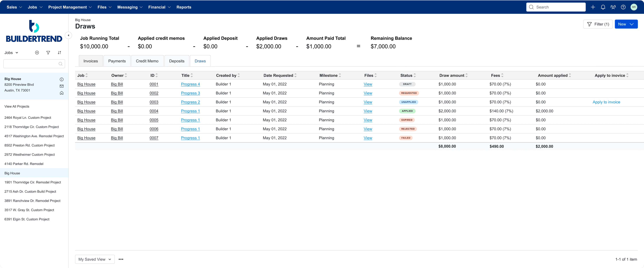Click the notifications bell icon

click(x=603, y=7)
